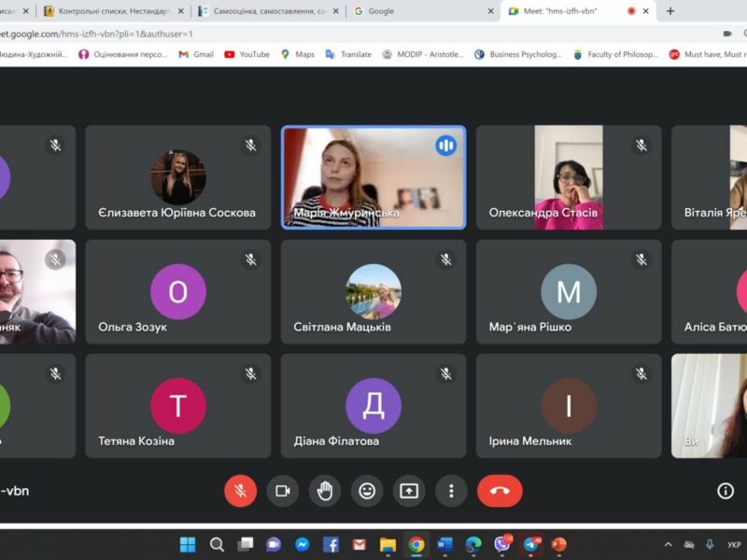This screenshot has height=560, width=747.
Task: Open more options three-dot menu
Action: [451, 491]
